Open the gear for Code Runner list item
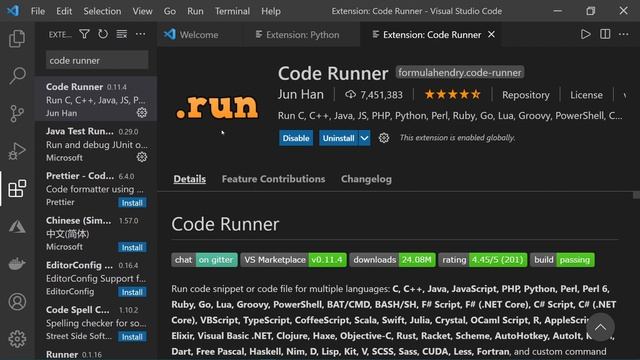 142,113
